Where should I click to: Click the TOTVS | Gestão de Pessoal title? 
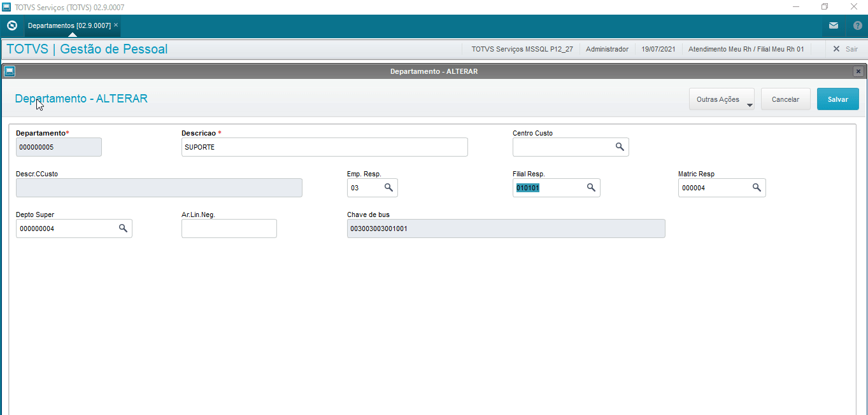(87, 49)
